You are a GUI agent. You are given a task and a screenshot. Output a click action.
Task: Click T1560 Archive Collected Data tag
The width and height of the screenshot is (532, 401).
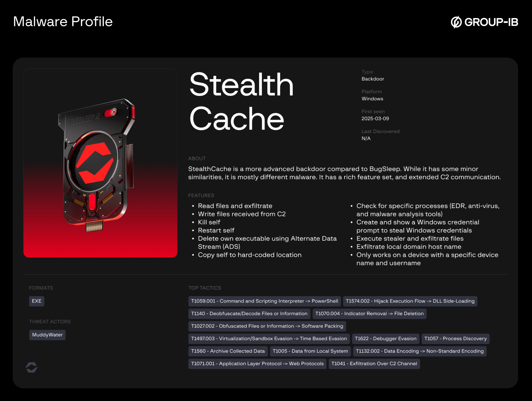click(228, 351)
